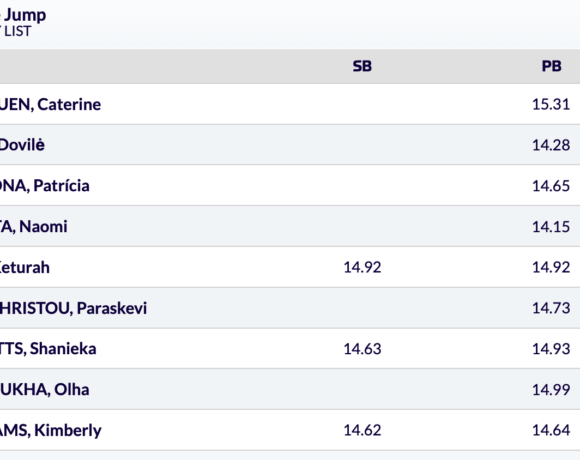Image resolution: width=580 pixels, height=460 pixels.
Task: Select Patrícia's athlete name
Action: (x=44, y=186)
